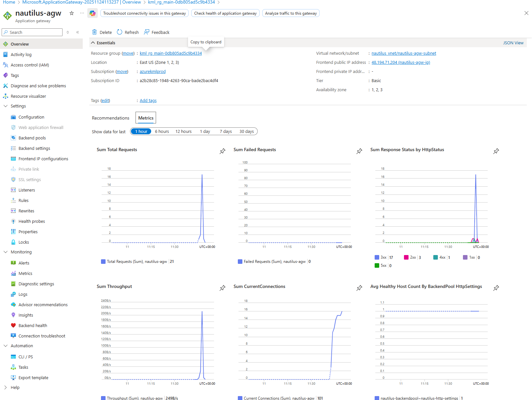
Task: Click the favorite star next to nautilus-agw
Action: pyautogui.click(x=72, y=13)
